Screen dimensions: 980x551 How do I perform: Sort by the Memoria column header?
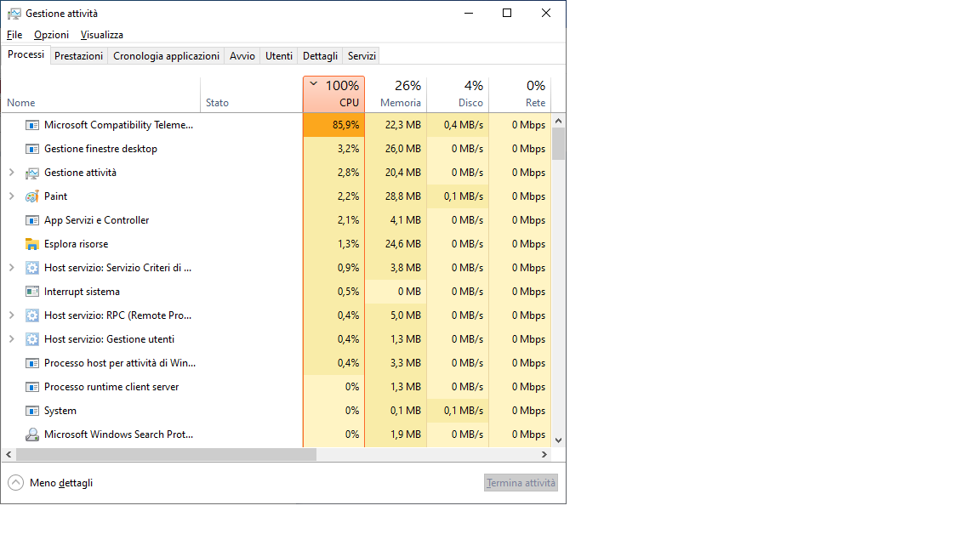pos(396,94)
